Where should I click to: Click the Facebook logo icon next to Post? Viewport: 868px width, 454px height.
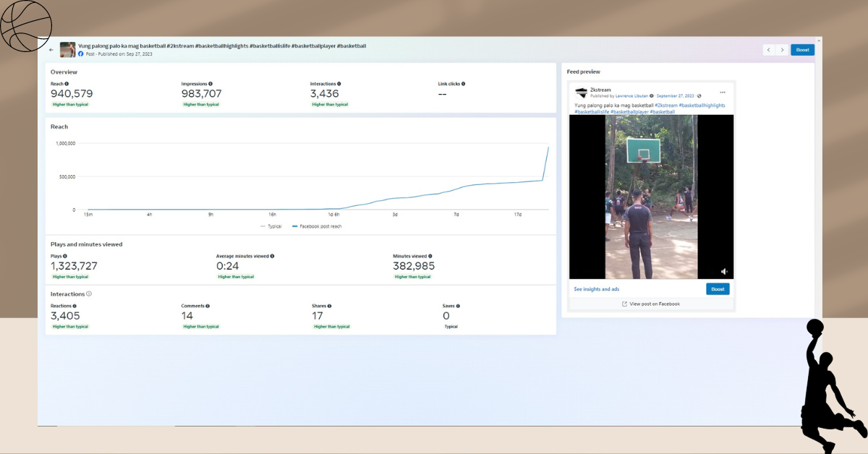(x=81, y=54)
